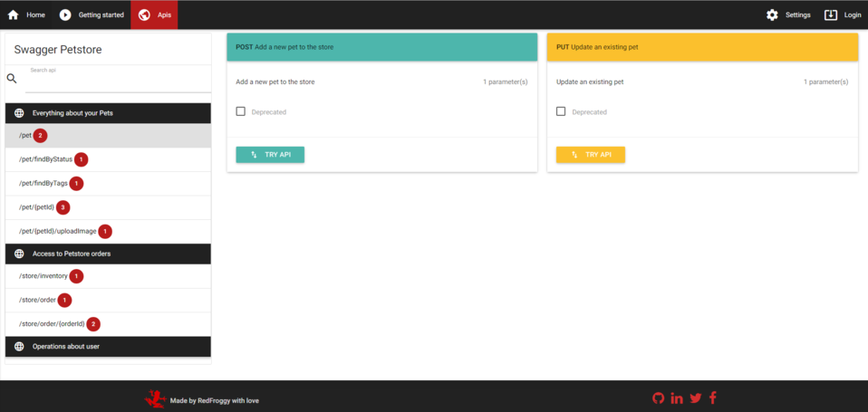Image resolution: width=868 pixels, height=412 pixels.
Task: Click the Apis globe icon
Action: click(144, 14)
